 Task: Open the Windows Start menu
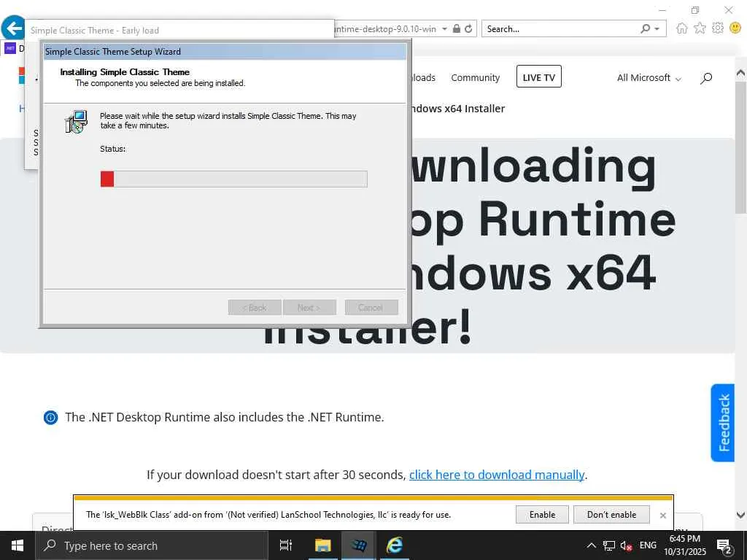[18, 545]
